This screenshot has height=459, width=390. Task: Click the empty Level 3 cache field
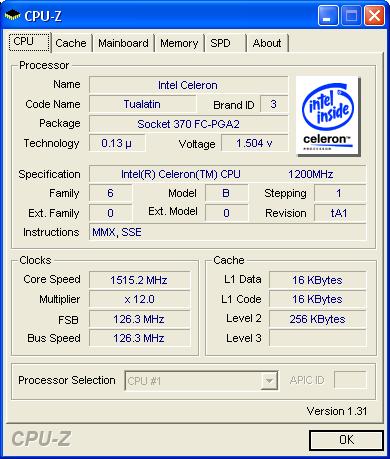coord(317,338)
